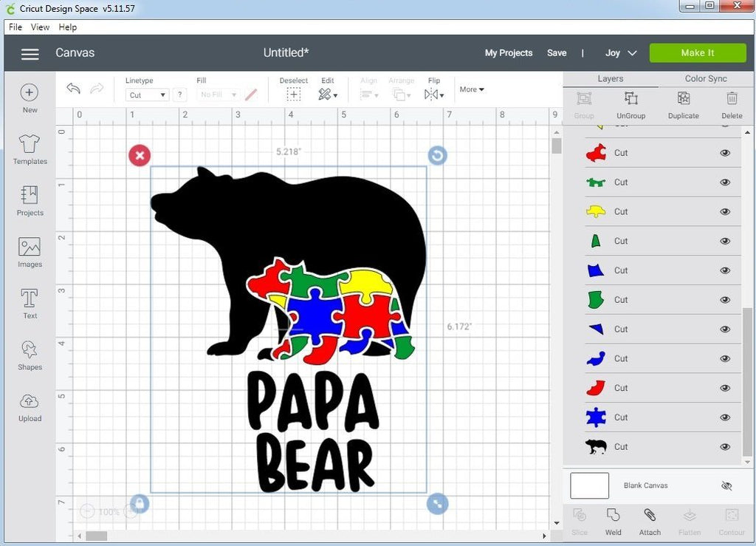756x546 pixels.
Task: Click the New project icon
Action: pos(30,92)
